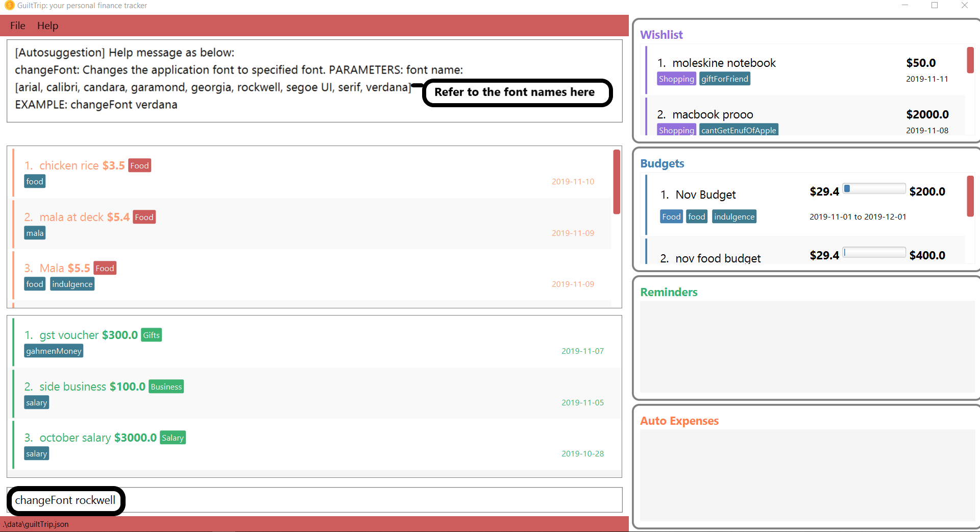Click the mala tag under mala at deck
The image size is (980, 532).
coord(35,233)
